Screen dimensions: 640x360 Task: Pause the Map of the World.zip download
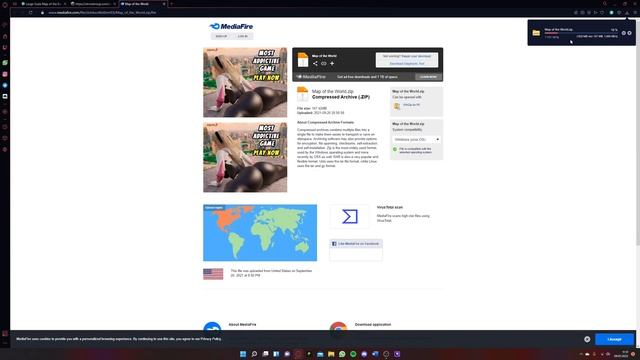[x=623, y=33]
